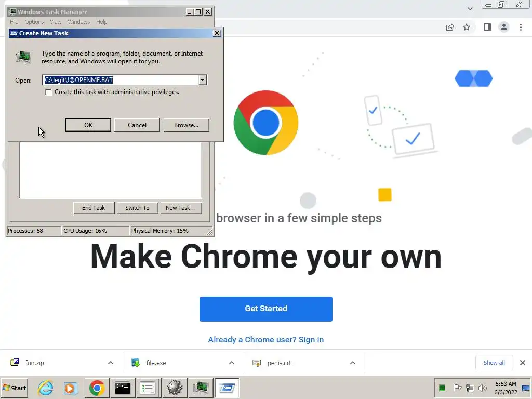Click the Task Manager title bar icon

point(13,12)
